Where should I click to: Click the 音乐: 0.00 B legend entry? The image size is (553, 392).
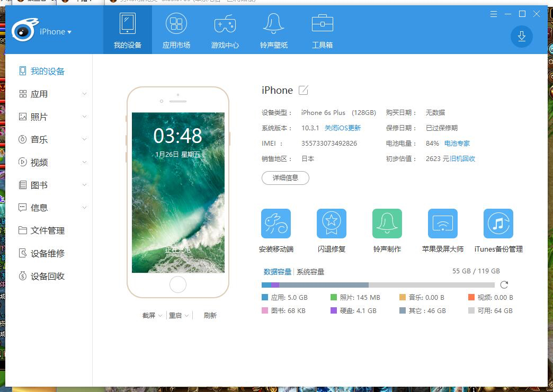click(422, 297)
